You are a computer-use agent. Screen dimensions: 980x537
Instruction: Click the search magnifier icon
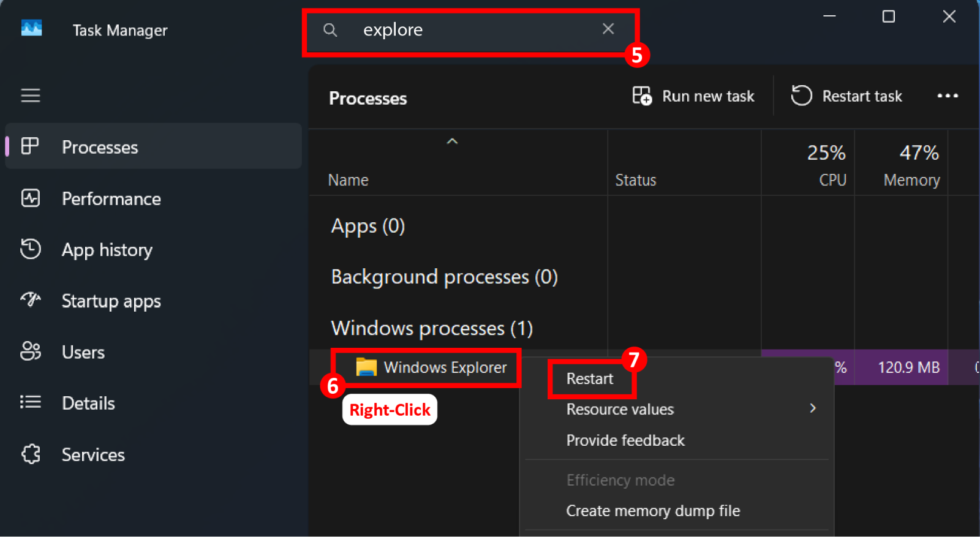(330, 30)
